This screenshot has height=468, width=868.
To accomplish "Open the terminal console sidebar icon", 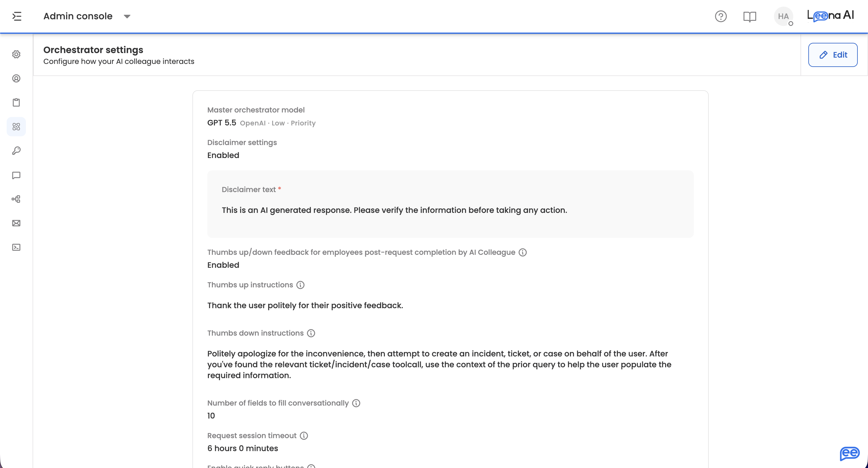I will pyautogui.click(x=16, y=247).
